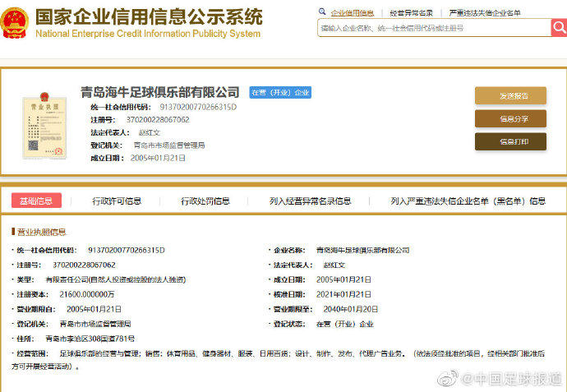Viewport: 567px width, 392px height.
Task: Click the 法定代表人 value in license info
Action: (334, 265)
